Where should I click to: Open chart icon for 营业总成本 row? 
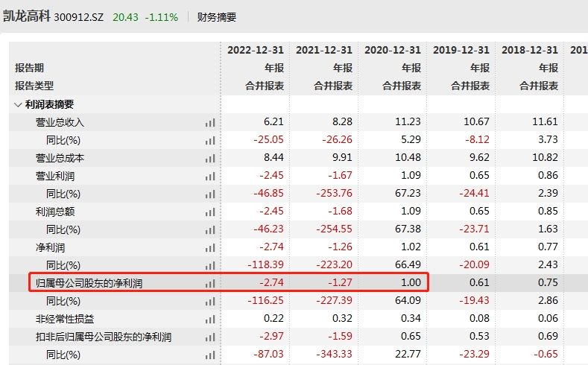click(x=210, y=159)
